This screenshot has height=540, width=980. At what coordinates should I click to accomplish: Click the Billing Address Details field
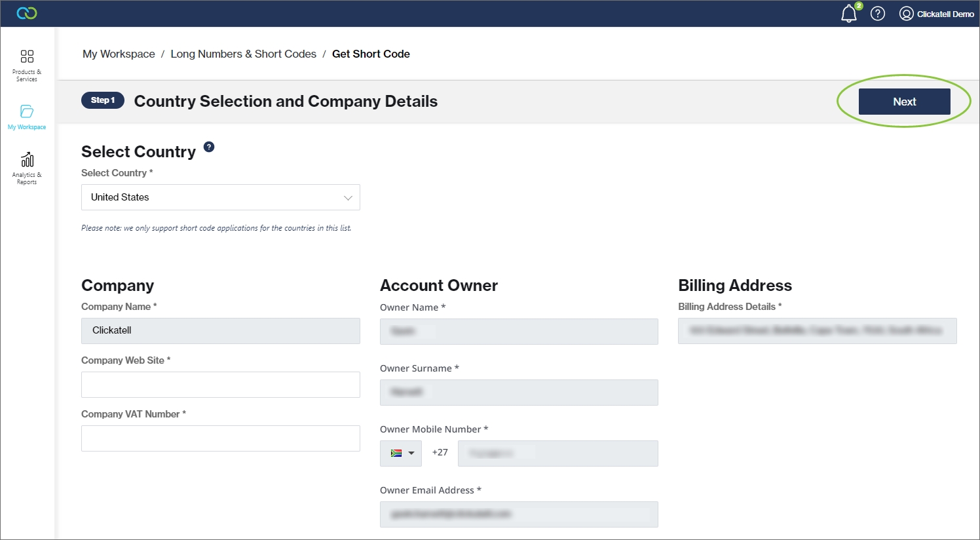coord(817,331)
